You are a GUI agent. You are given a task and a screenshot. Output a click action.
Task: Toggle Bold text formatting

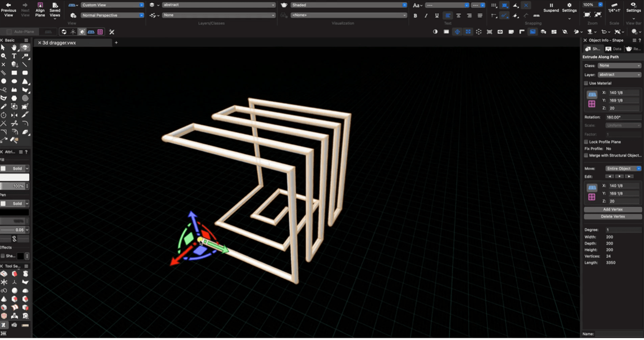(x=415, y=15)
